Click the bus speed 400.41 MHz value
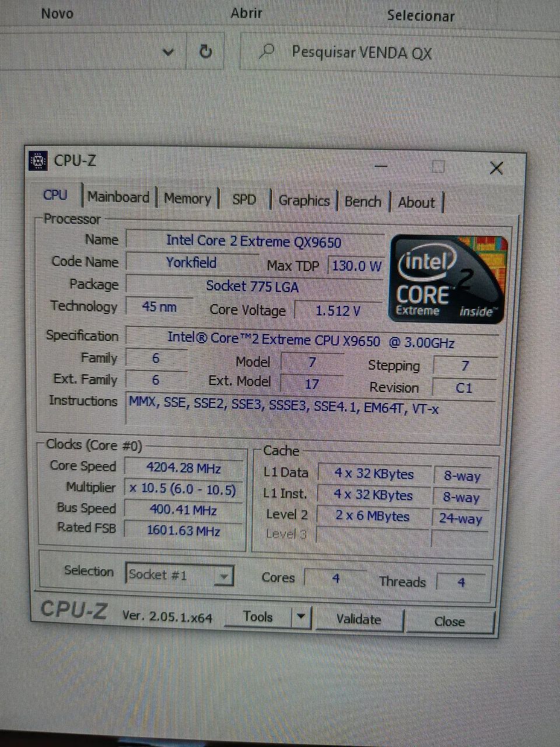Viewport: 560px width, 747px height. (x=184, y=510)
